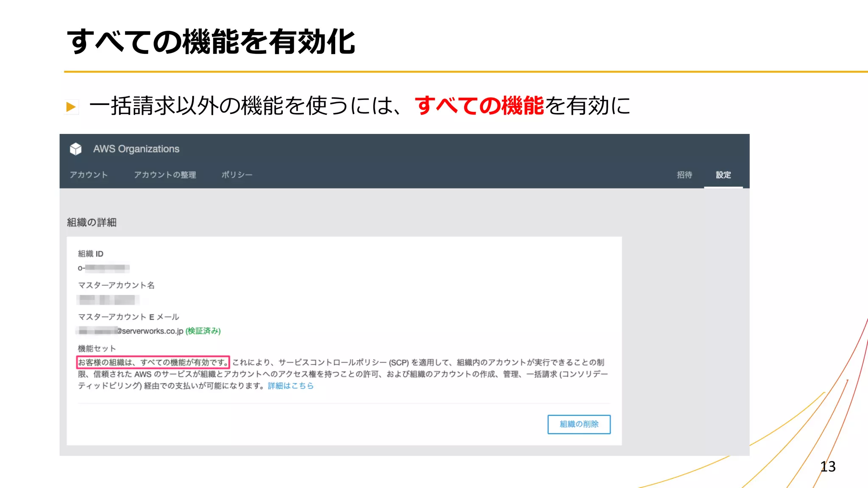Select the 設定 tab
This screenshot has width=868, height=488.
(723, 175)
